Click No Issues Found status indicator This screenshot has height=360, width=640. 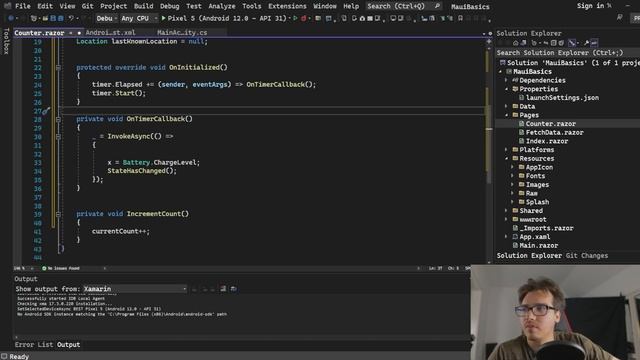pos(61,268)
